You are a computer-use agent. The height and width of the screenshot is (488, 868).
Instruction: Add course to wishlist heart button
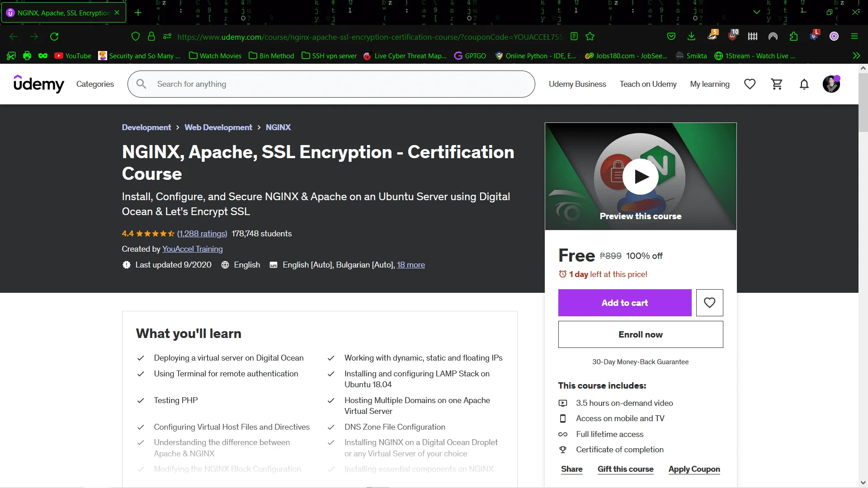pos(709,303)
